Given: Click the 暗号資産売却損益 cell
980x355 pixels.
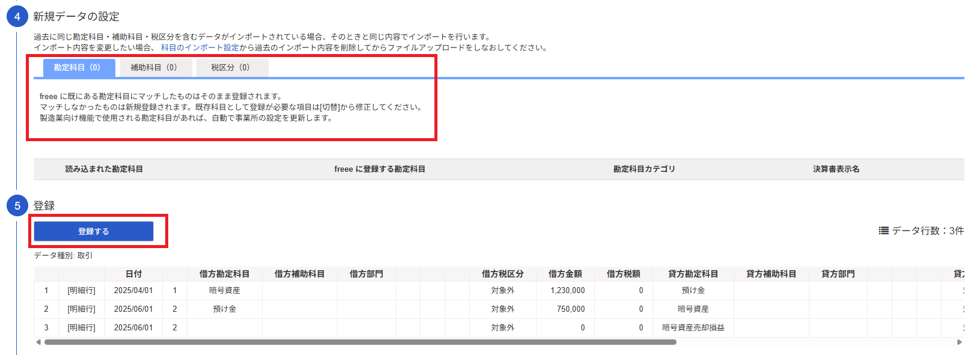Looking at the screenshot, I should (693, 328).
